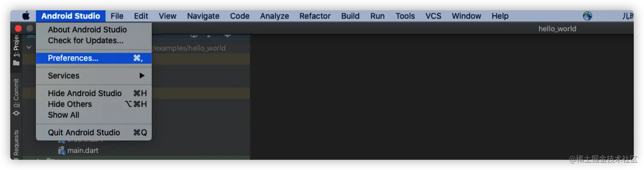Screen dimensions: 644x170
Task: Open the Refactor menu
Action: coord(315,16)
